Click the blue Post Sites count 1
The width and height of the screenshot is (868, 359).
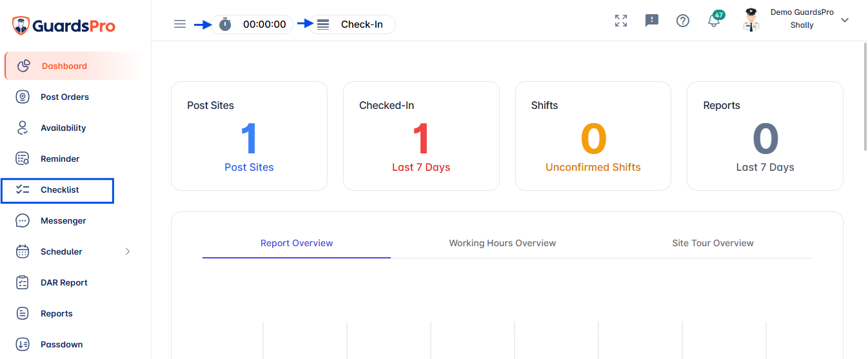point(249,138)
